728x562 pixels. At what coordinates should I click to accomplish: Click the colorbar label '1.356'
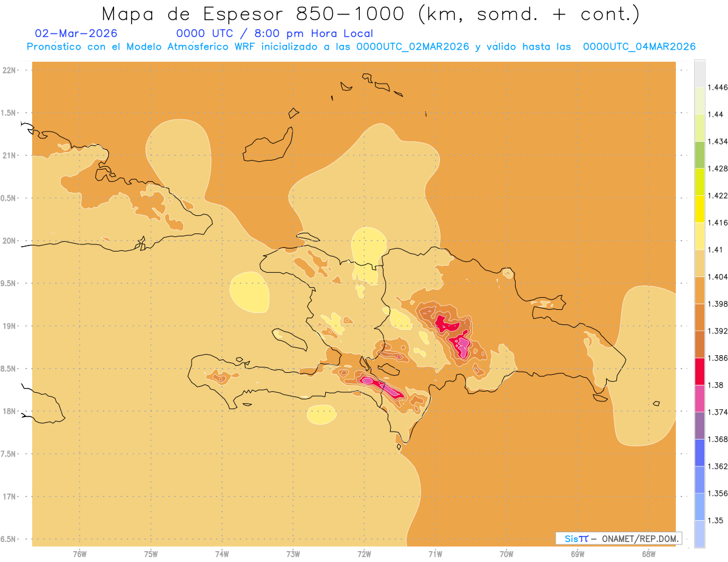point(718,493)
